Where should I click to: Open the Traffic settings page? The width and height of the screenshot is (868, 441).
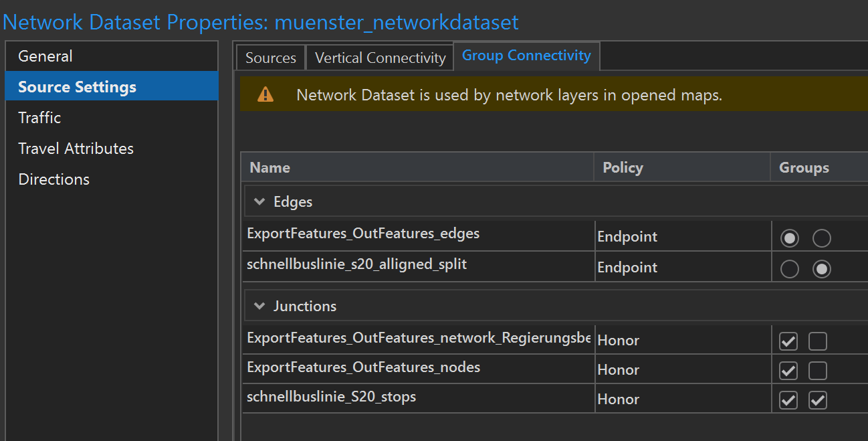(39, 117)
